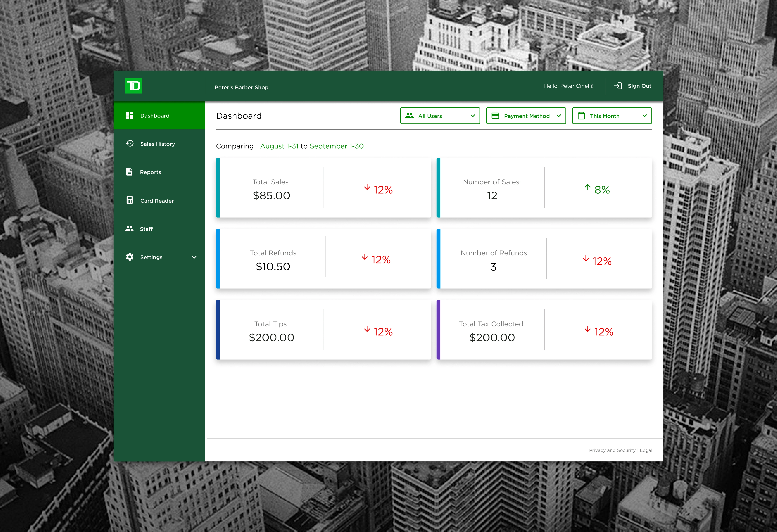Open the All Users dropdown
The height and width of the screenshot is (532, 777).
pos(440,116)
